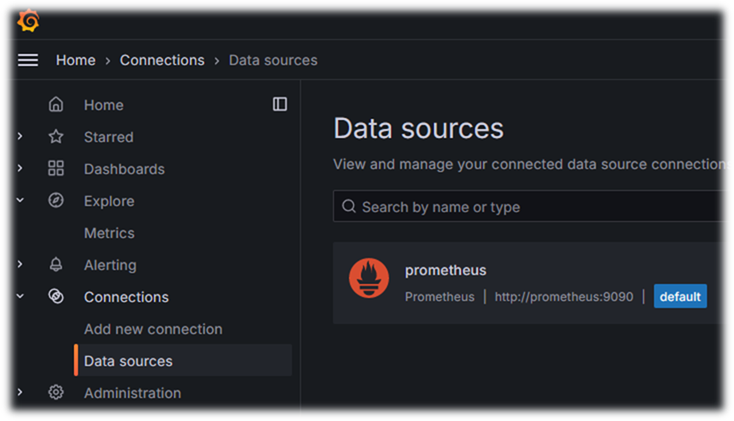Toggle the hamburger menu button
The width and height of the screenshot is (734, 421).
point(28,60)
